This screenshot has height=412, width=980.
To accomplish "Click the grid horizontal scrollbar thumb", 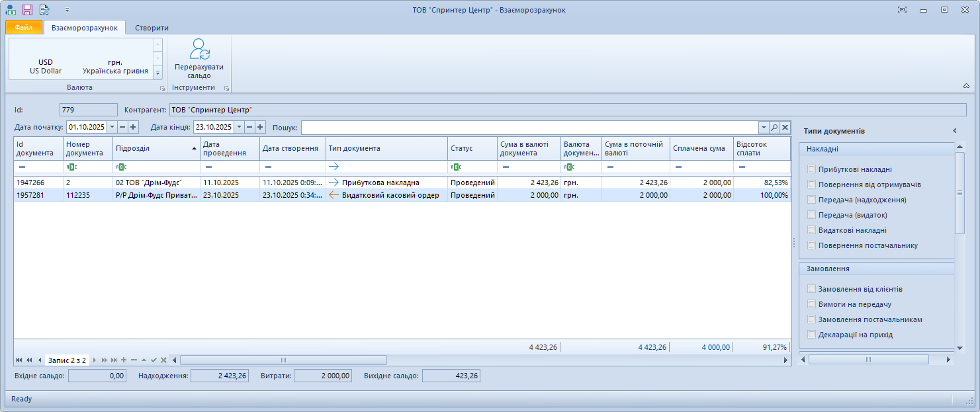I will (283, 360).
